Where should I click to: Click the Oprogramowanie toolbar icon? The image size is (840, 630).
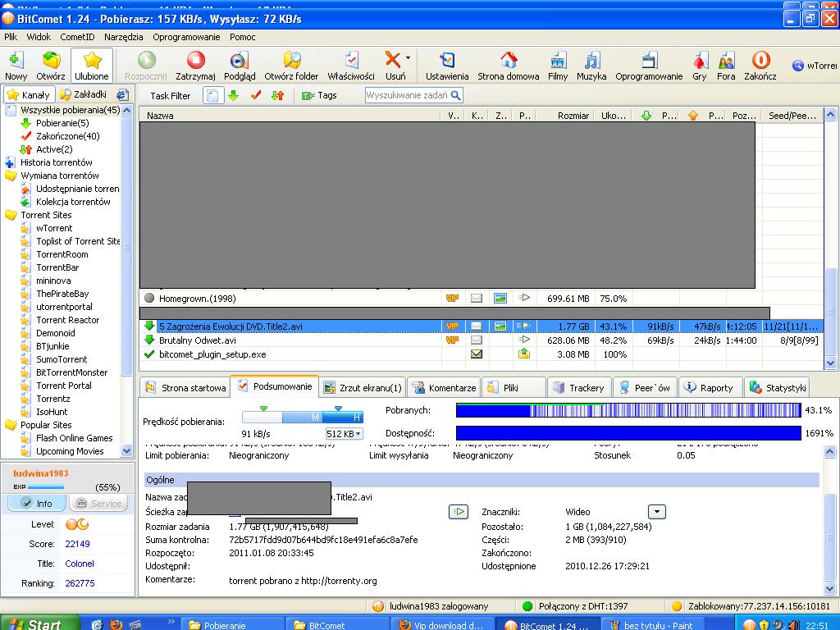649,66
